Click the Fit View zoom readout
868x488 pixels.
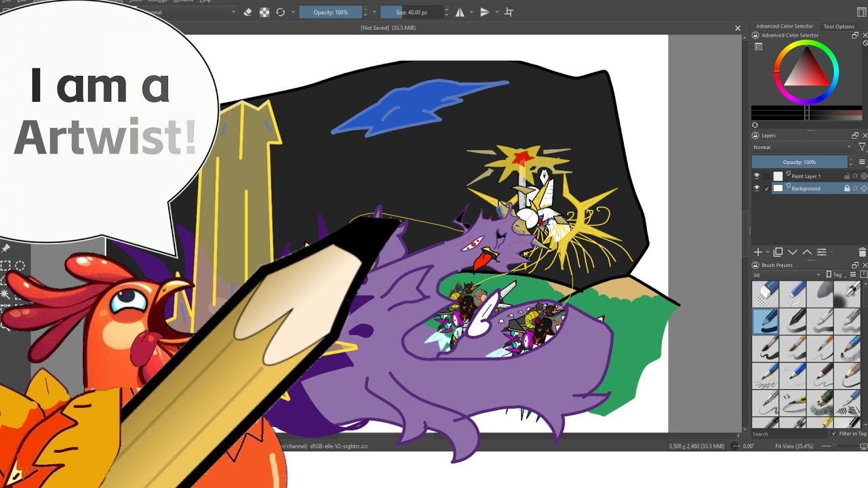[x=794, y=446]
